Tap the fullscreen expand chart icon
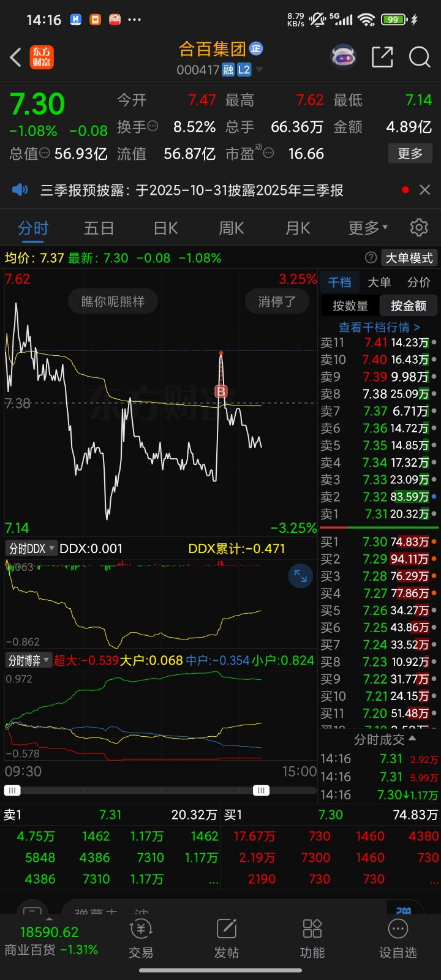 coord(301,576)
